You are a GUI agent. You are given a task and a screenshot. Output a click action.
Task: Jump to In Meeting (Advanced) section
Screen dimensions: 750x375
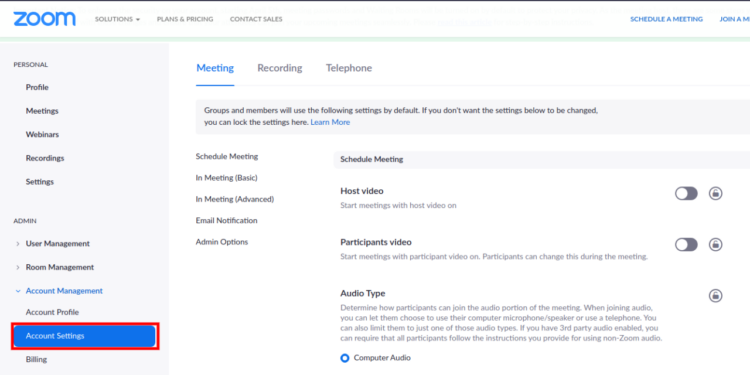[x=235, y=199]
